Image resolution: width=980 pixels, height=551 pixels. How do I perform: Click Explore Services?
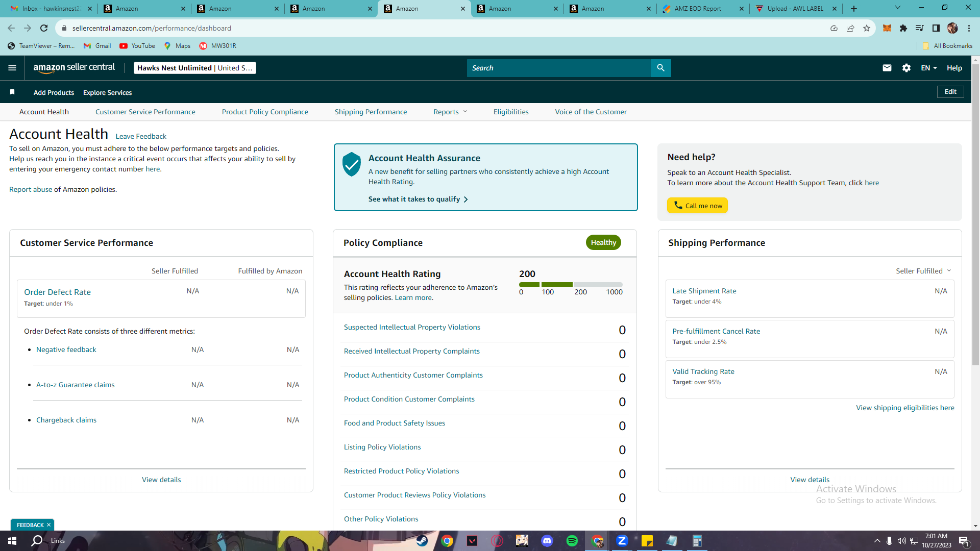[x=108, y=92]
